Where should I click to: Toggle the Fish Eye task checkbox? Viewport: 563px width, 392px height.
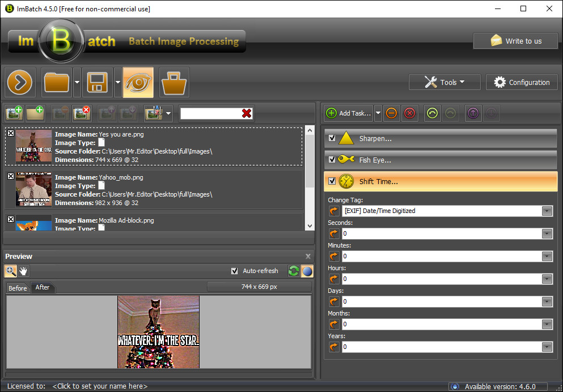click(x=332, y=160)
